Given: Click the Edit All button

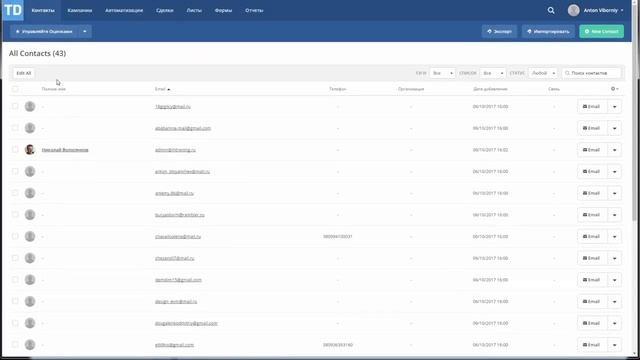Looking at the screenshot, I should (24, 73).
